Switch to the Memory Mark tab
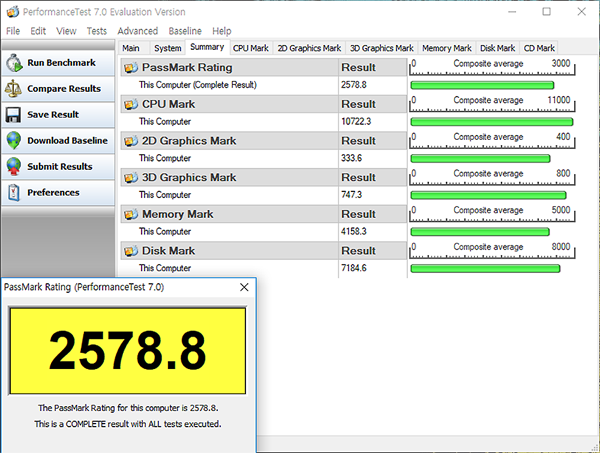600x453 pixels. pyautogui.click(x=447, y=48)
